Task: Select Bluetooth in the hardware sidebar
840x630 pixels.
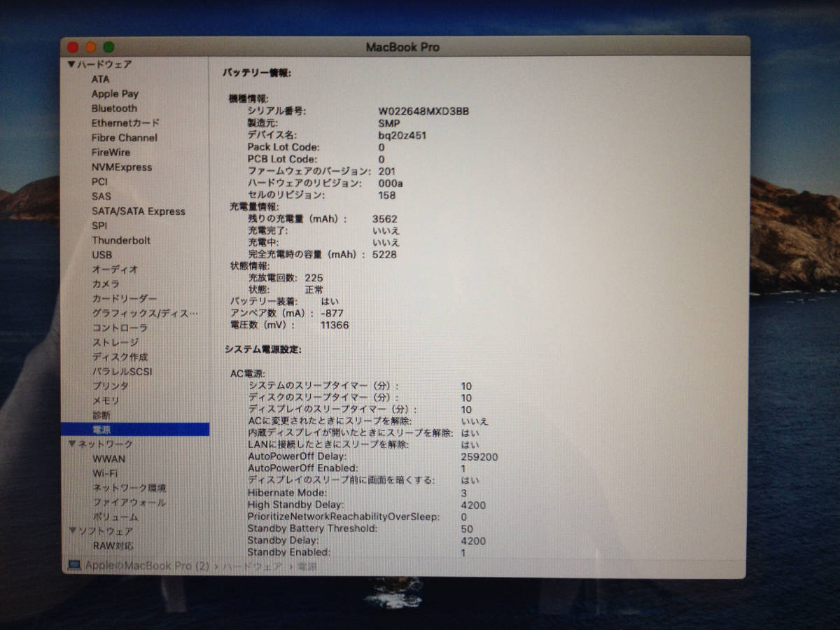Action: [x=114, y=108]
